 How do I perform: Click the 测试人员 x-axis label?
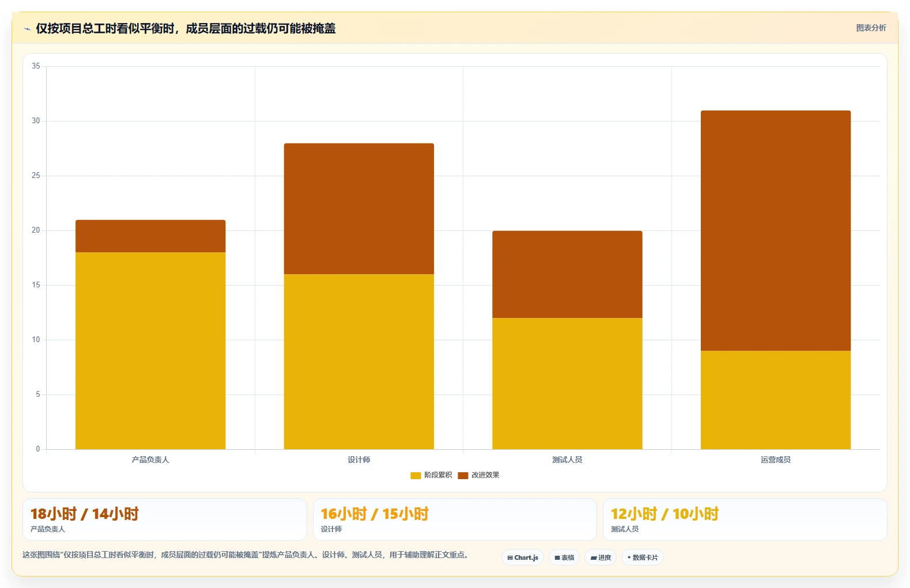point(567,460)
